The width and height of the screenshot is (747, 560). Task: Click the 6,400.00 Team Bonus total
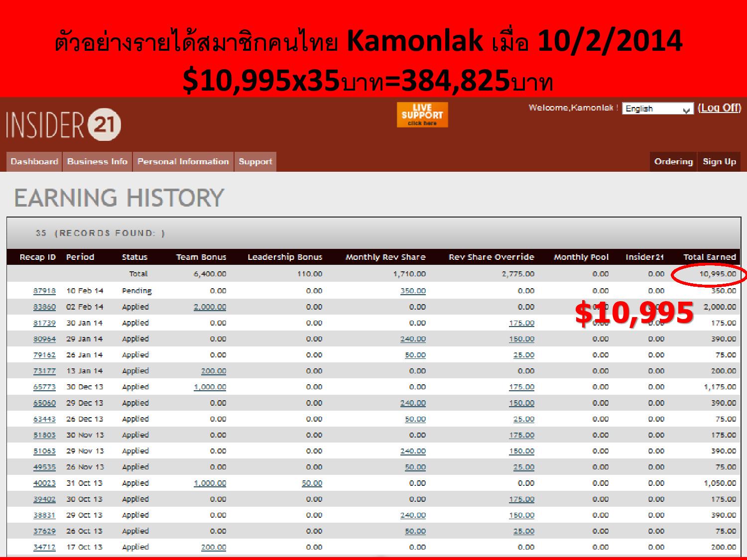point(210,274)
